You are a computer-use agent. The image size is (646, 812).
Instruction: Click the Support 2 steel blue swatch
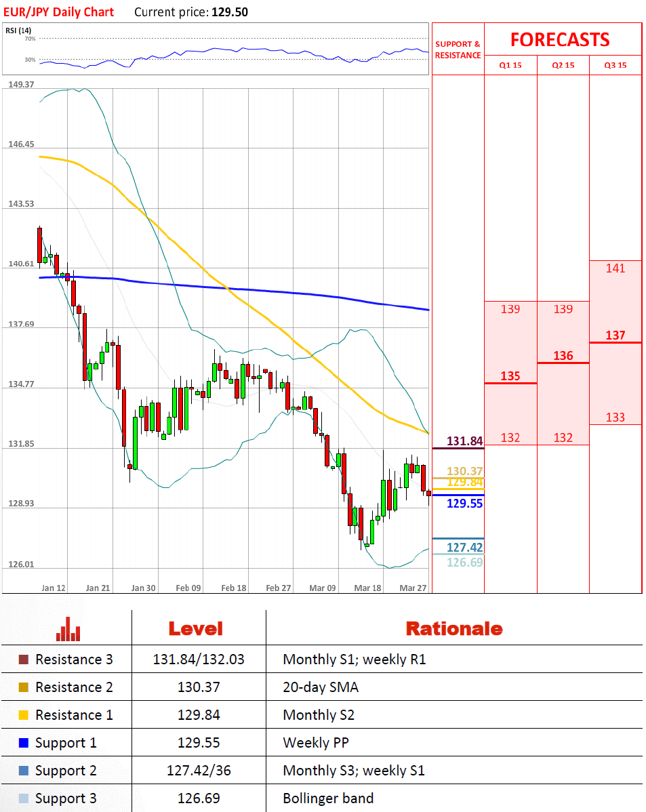[23, 771]
